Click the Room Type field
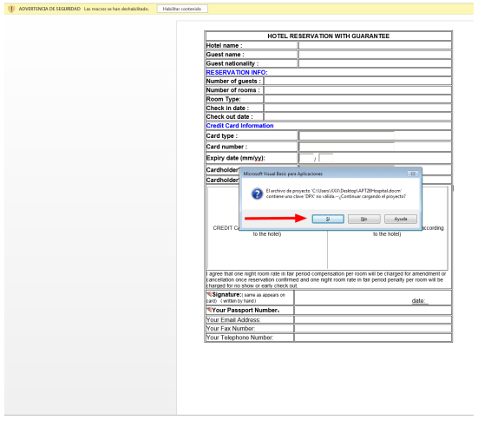Screen dimensions: 504x426 (x=357, y=99)
